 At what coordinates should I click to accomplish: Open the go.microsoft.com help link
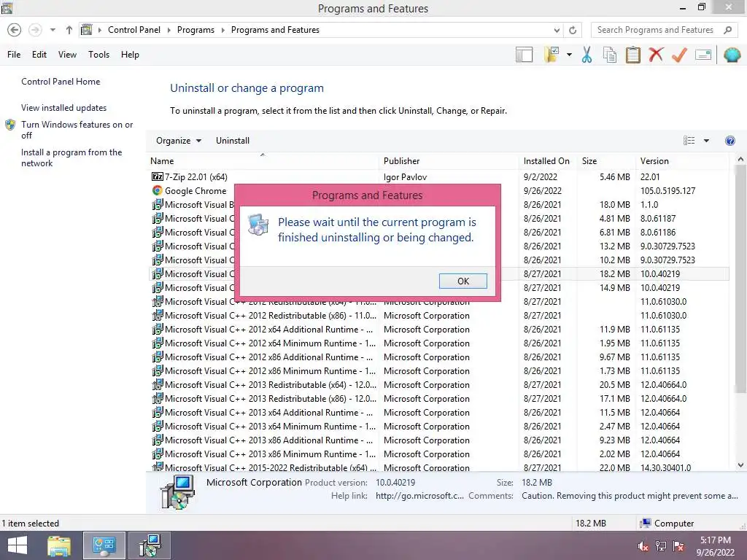[x=419, y=496]
